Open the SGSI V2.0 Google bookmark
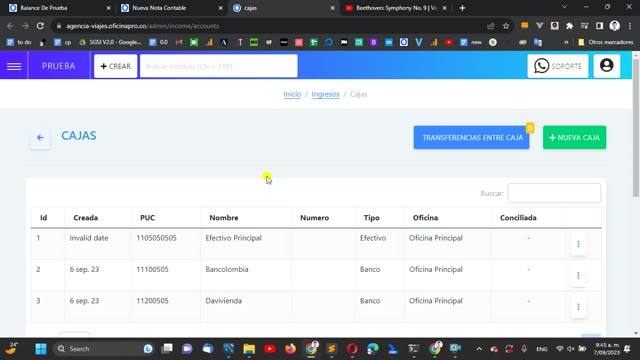Viewport: 640px width, 360px height. (110, 42)
